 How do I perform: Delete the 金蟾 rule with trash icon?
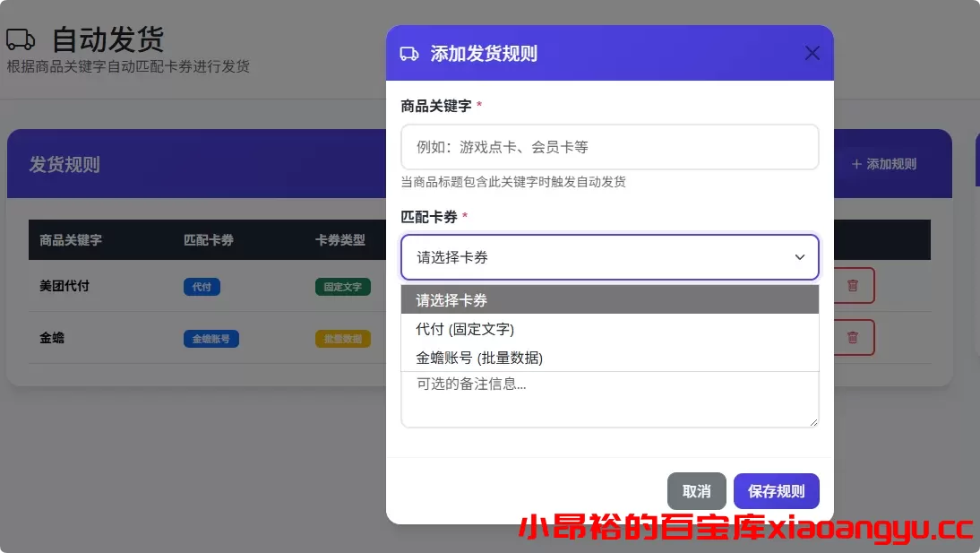852,338
